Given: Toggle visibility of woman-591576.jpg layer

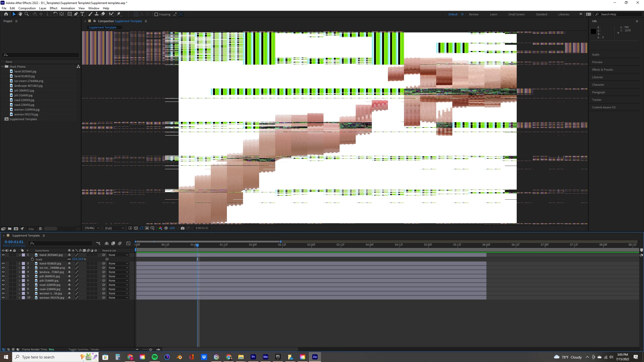Looking at the screenshot, I should [x=3, y=298].
